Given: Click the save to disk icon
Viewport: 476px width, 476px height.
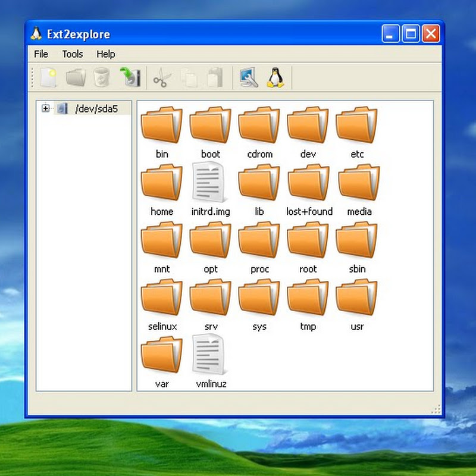Looking at the screenshot, I should tap(129, 78).
